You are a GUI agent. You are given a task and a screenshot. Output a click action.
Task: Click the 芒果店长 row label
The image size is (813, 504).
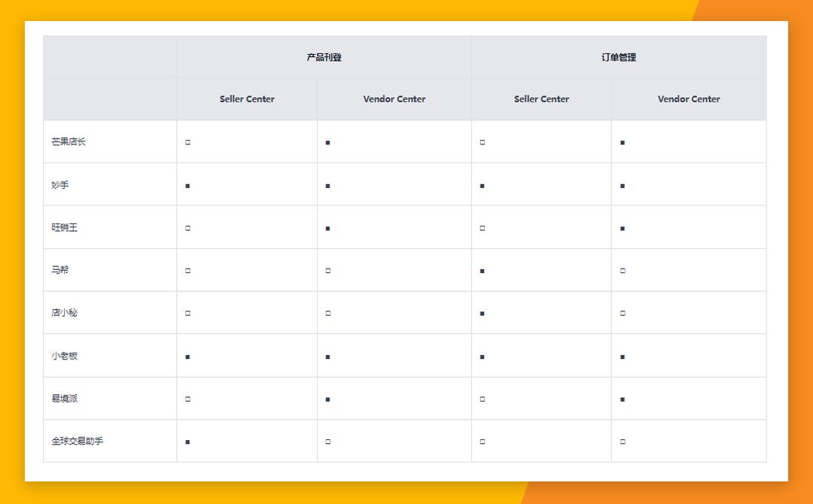tap(69, 141)
